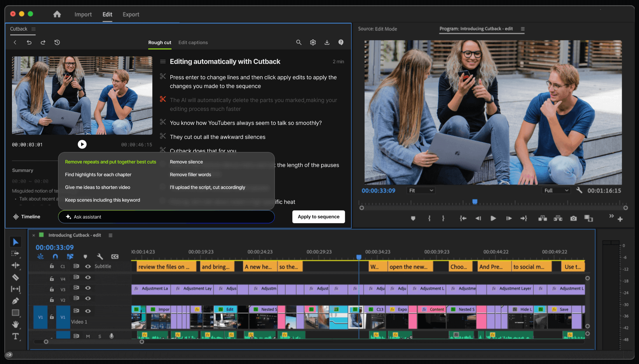Open the Program monitor panel menu

(x=523, y=29)
